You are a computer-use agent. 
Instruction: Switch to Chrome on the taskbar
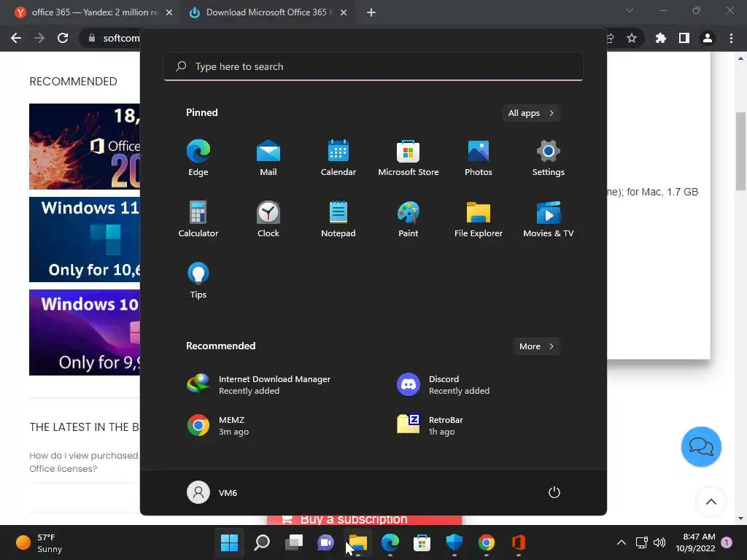[x=487, y=542]
